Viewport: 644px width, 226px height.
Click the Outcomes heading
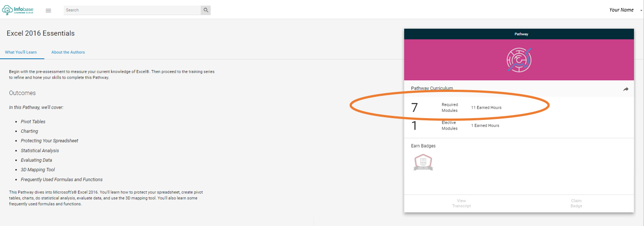pyautogui.click(x=22, y=93)
